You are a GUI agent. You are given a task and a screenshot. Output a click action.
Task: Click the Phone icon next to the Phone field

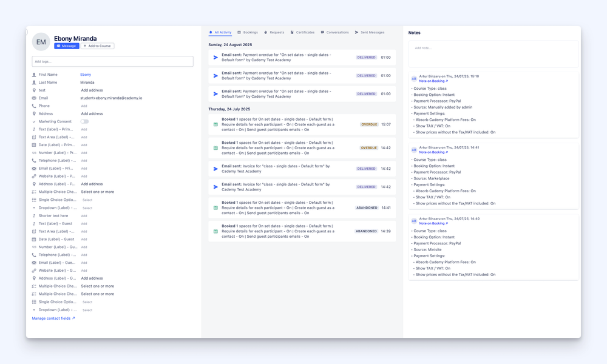pos(34,106)
